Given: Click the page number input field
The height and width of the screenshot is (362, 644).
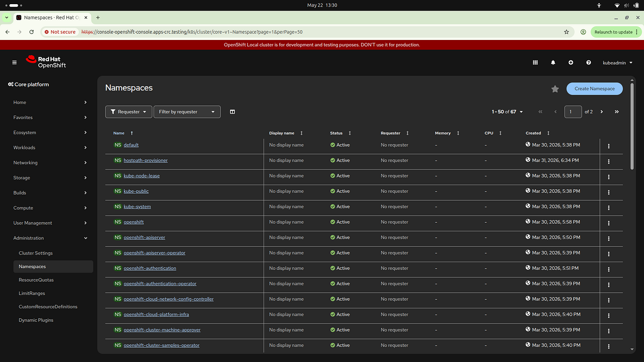Looking at the screenshot, I should 573,112.
